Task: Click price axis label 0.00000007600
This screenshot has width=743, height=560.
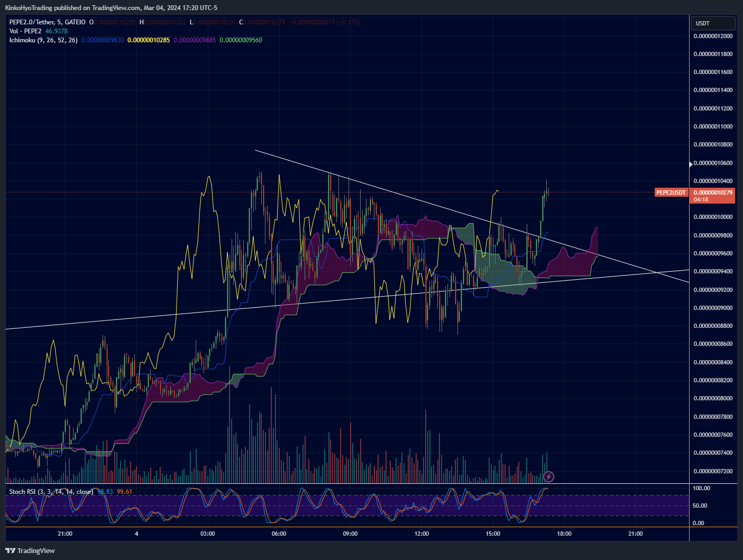Action: point(713,435)
